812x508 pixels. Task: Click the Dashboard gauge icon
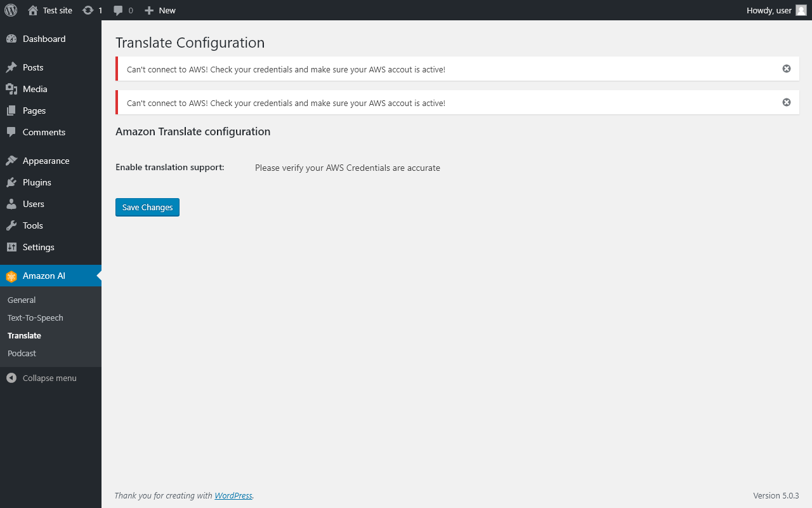(x=11, y=39)
